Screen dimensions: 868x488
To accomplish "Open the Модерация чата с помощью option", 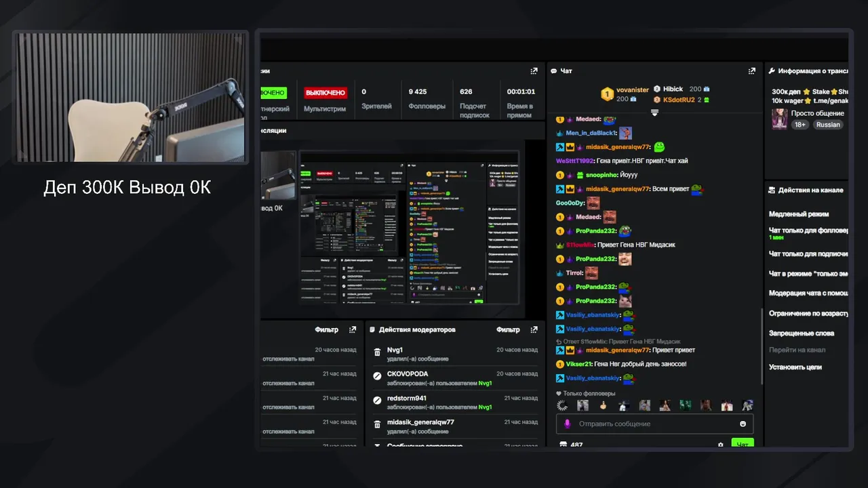I will pyautogui.click(x=808, y=293).
